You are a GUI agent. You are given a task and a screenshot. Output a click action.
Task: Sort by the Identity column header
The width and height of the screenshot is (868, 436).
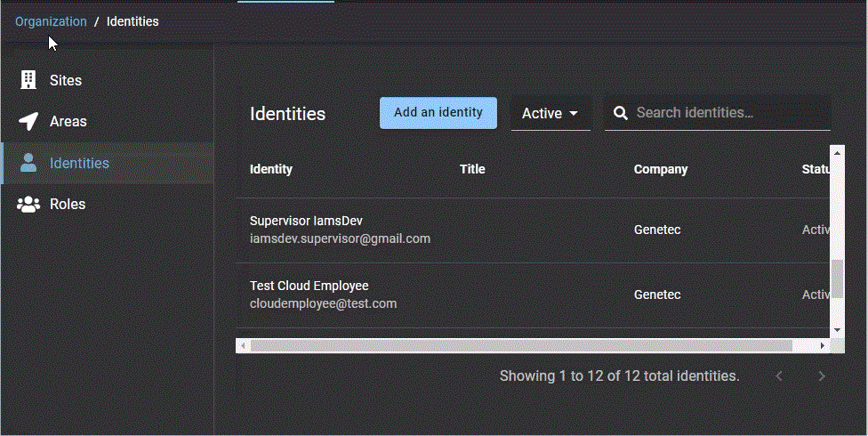point(271,169)
